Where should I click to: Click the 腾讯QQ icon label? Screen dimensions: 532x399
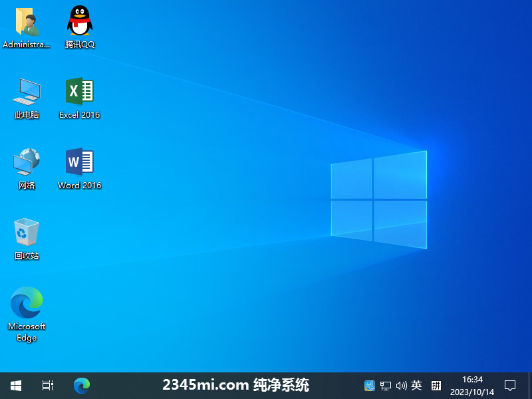tap(80, 45)
